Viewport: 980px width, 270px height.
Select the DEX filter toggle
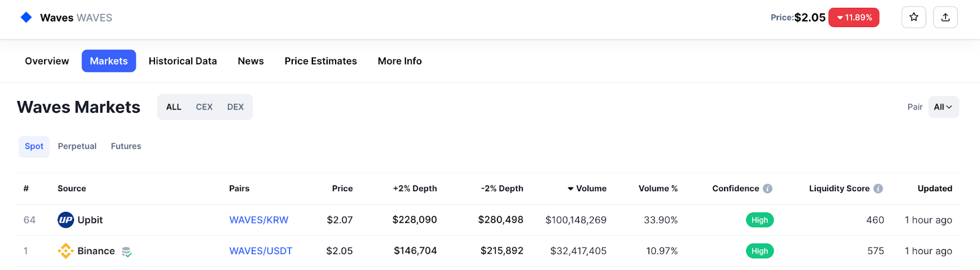pos(235,107)
